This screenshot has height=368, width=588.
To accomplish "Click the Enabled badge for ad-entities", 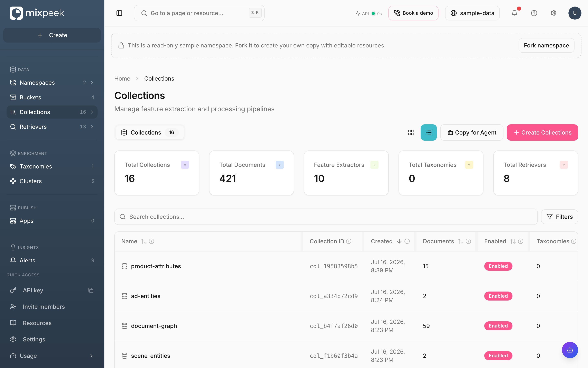I will (x=498, y=296).
